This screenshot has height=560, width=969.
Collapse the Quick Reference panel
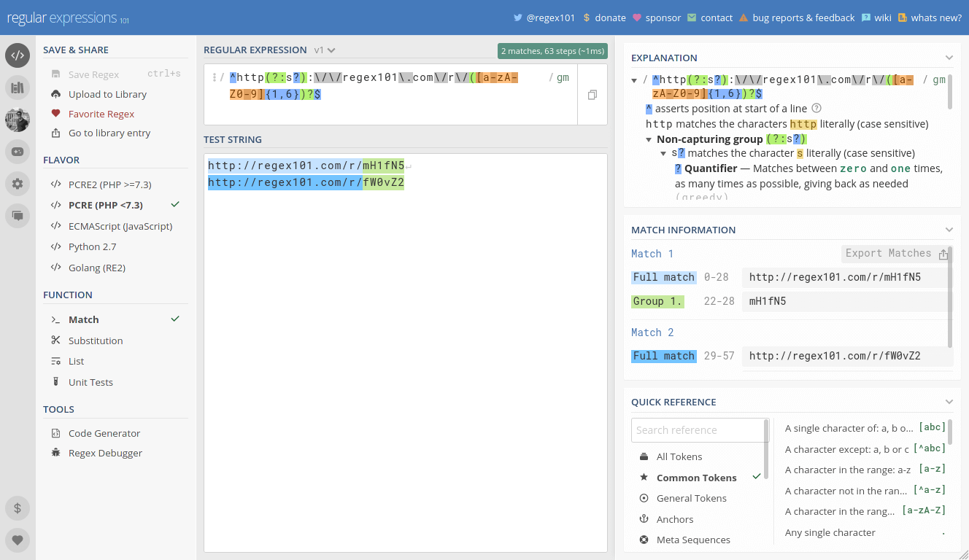click(x=949, y=402)
